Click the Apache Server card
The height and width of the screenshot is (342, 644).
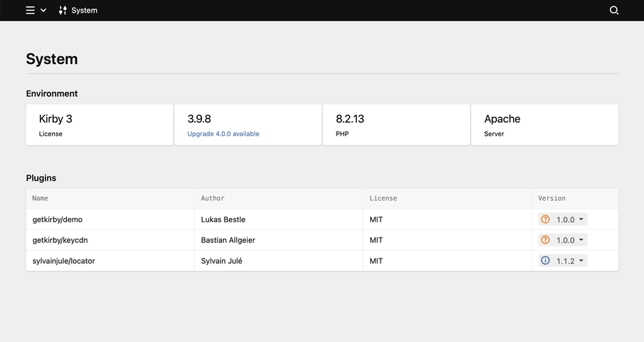coord(544,125)
